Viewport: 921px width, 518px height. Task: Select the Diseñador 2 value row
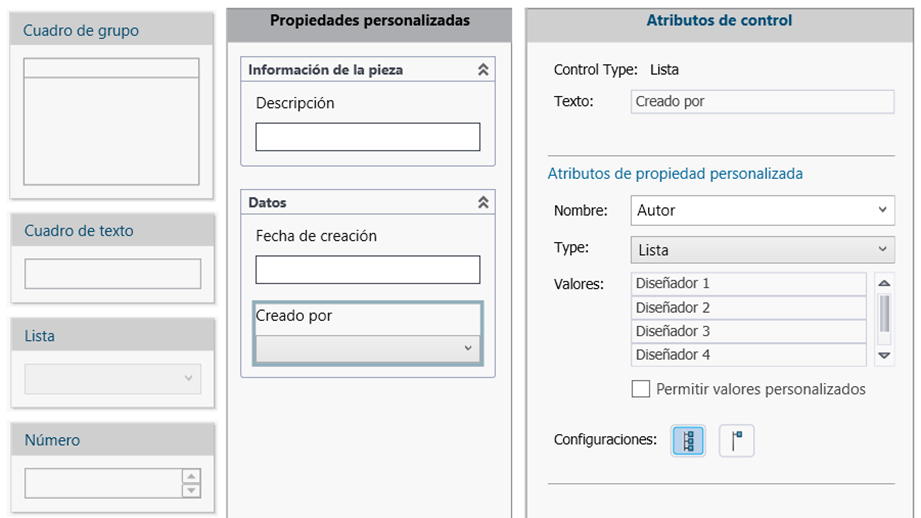coord(748,308)
